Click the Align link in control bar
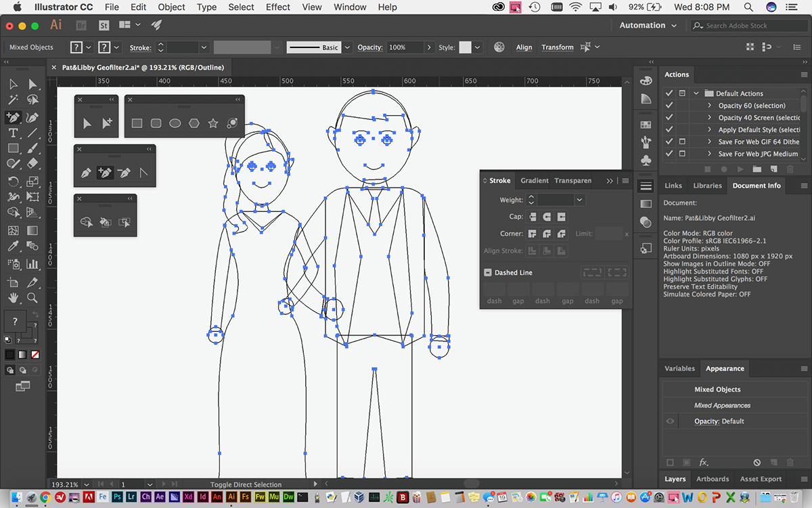 click(524, 47)
